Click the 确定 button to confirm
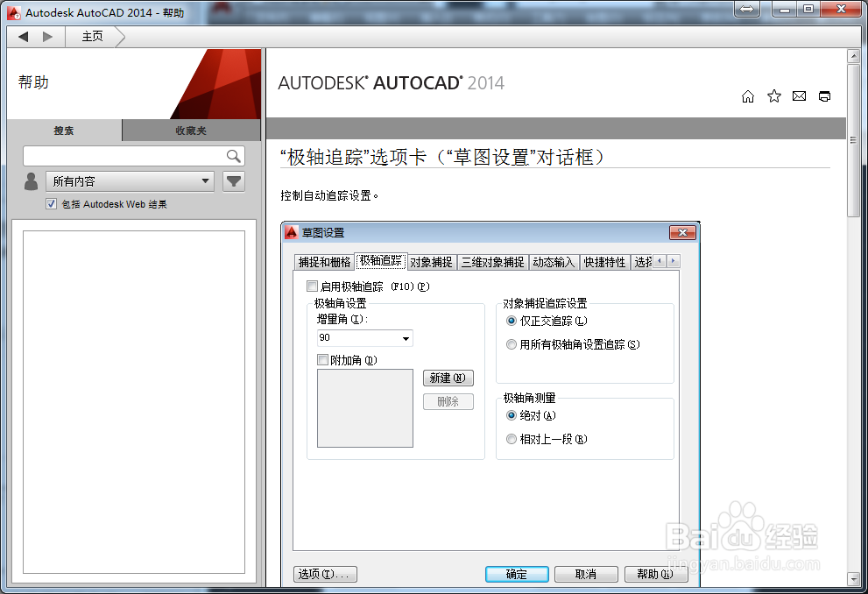 click(x=516, y=574)
